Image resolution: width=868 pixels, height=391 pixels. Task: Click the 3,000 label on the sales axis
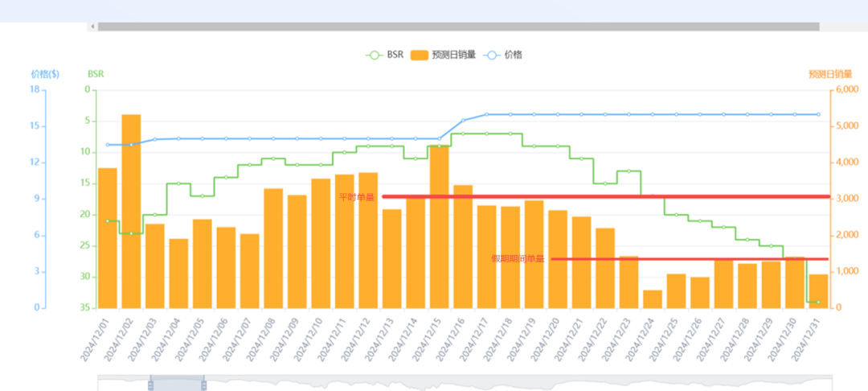848,198
